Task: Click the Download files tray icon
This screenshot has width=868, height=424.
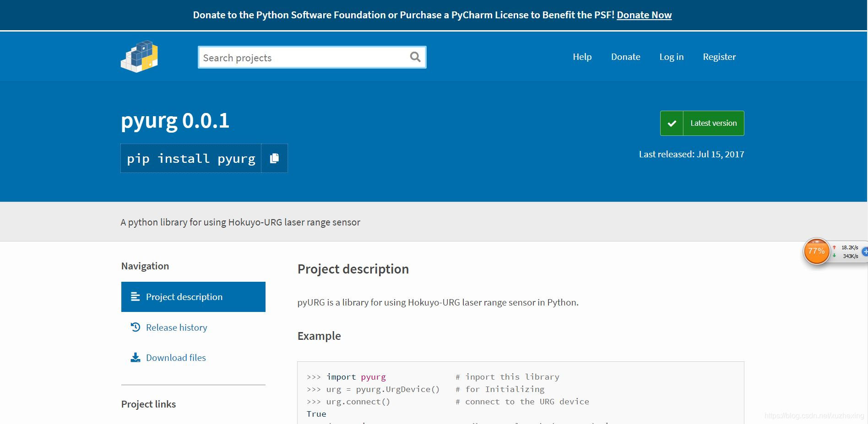Action: coord(135,357)
